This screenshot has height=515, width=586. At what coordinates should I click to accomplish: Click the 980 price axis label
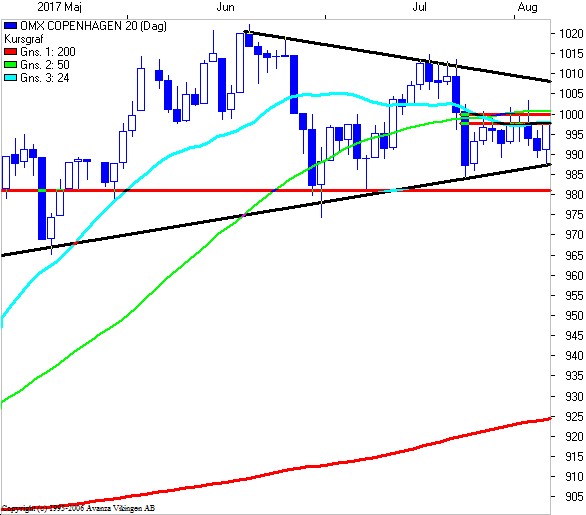click(574, 194)
